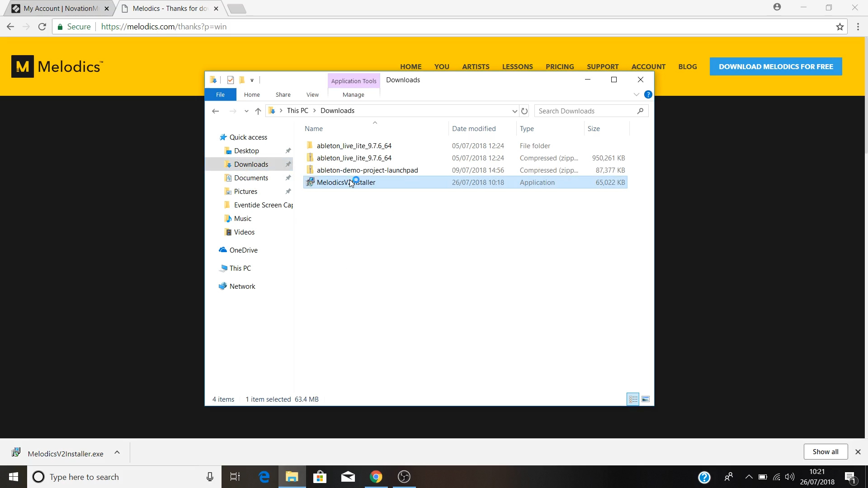This screenshot has height=488, width=868.
Task: Click the Share tab in ribbon
Action: [x=283, y=95]
